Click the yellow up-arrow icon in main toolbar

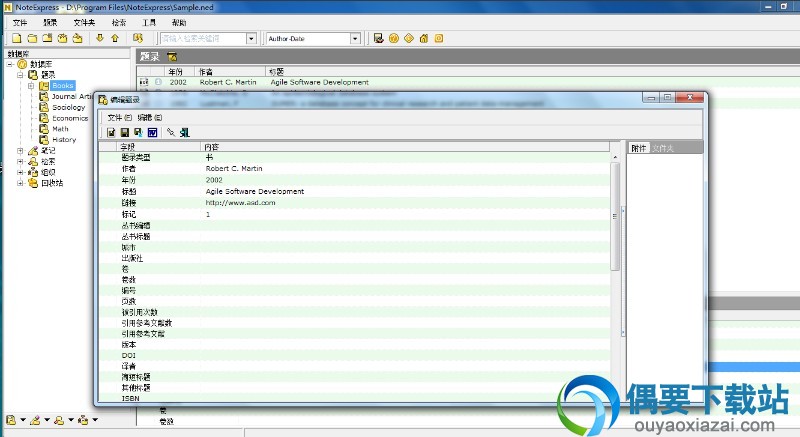click(115, 38)
